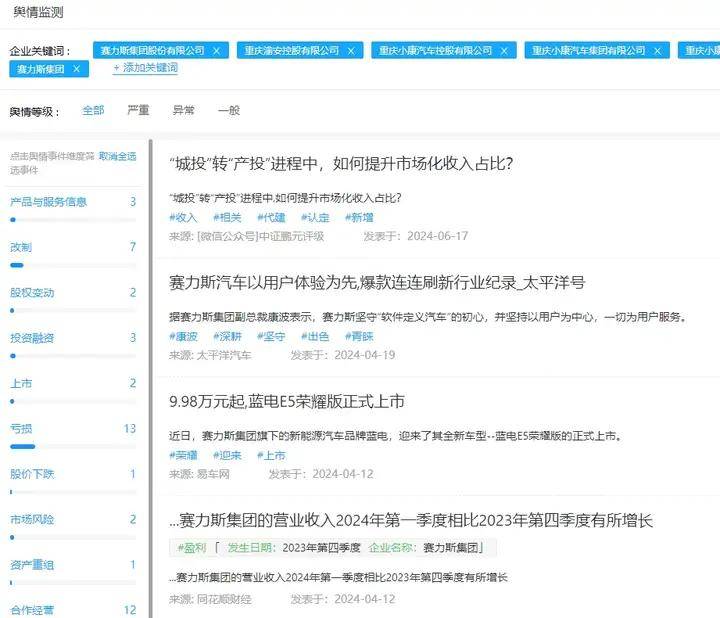Click the #深耕 hashtag
The image size is (720, 618).
(x=227, y=337)
